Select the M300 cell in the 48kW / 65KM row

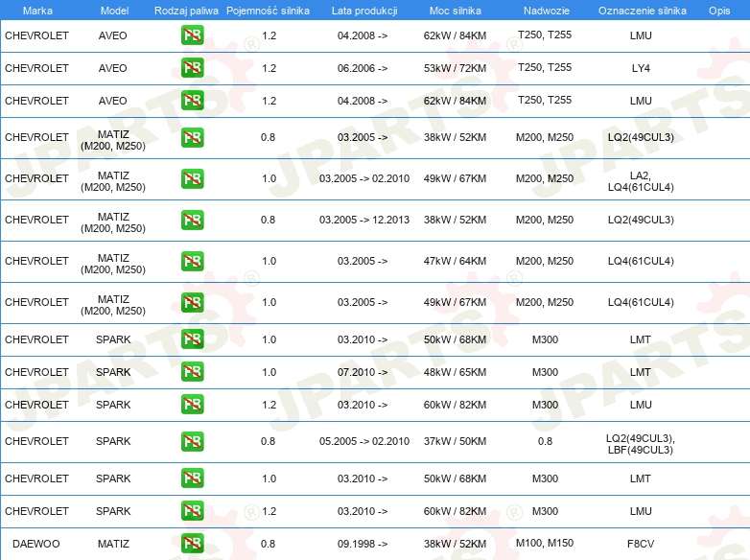click(546, 372)
